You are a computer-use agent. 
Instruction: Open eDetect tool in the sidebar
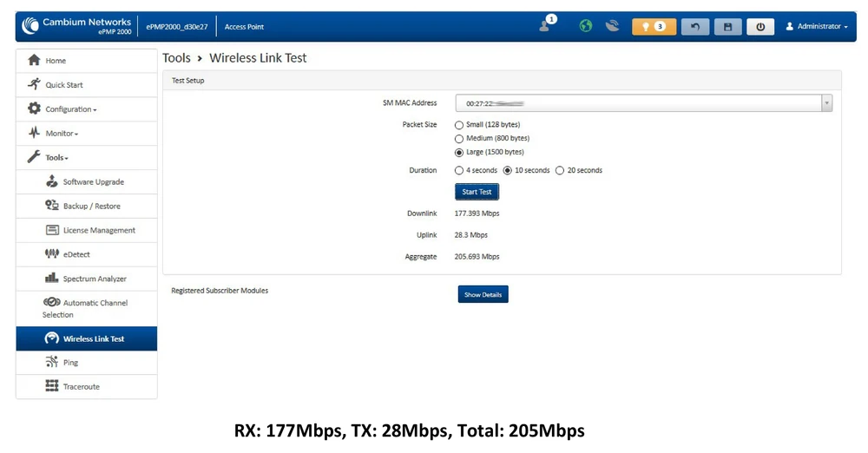tap(76, 254)
